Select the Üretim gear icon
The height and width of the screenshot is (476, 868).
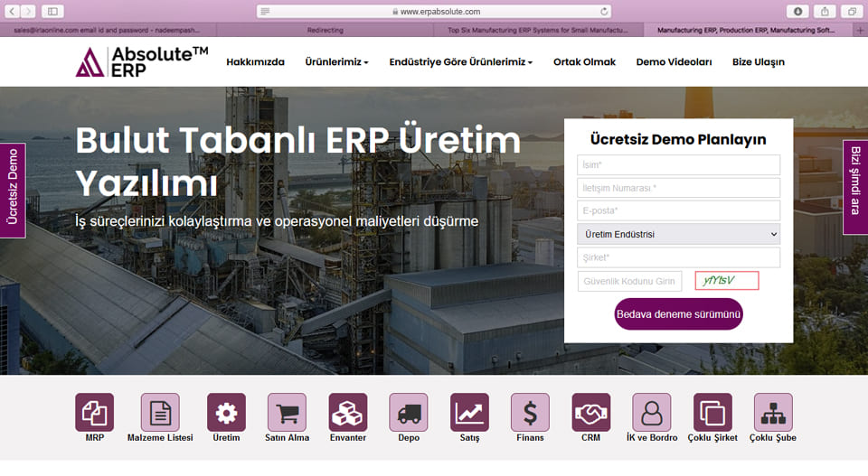click(x=226, y=413)
